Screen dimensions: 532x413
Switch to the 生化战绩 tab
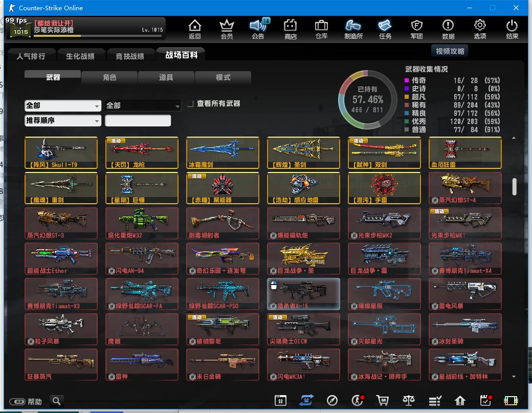point(80,56)
